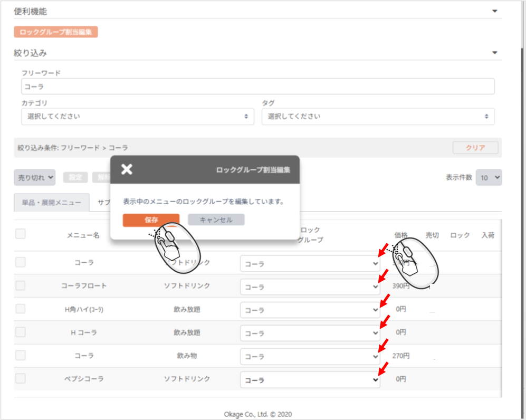Image resolution: width=526 pixels, height=420 pixels.
Task: Open lock group dropdown for H角ハイ
Action: tap(310, 310)
